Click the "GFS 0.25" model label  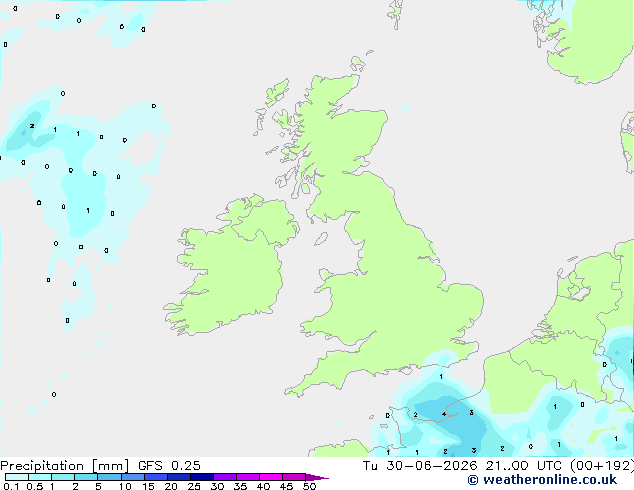pyautogui.click(x=169, y=466)
